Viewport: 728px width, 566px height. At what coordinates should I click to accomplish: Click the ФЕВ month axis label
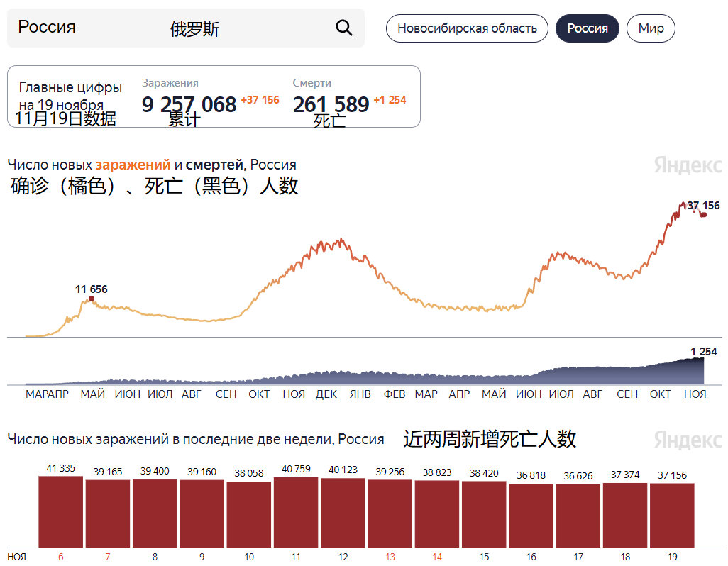[x=395, y=394]
